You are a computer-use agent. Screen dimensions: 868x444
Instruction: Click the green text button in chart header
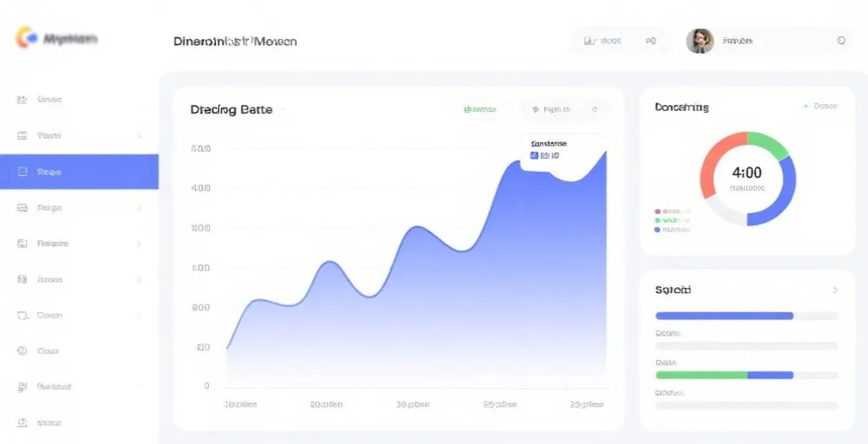tap(479, 109)
